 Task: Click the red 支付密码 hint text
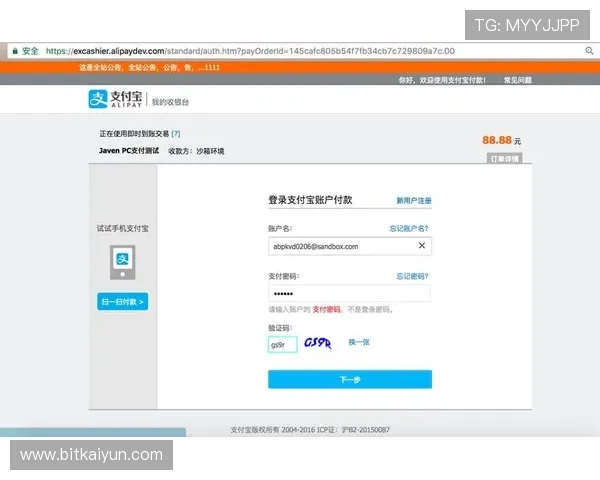[x=326, y=309]
